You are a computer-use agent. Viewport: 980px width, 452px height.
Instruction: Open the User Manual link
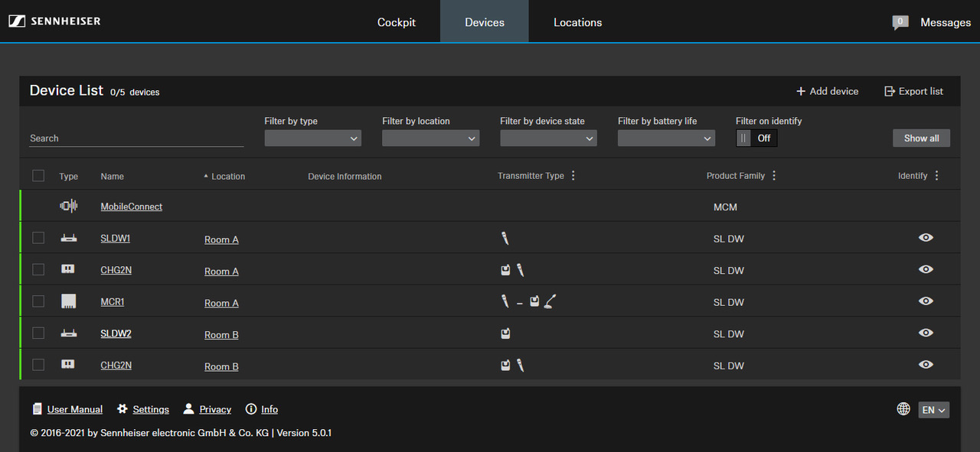[x=74, y=409]
